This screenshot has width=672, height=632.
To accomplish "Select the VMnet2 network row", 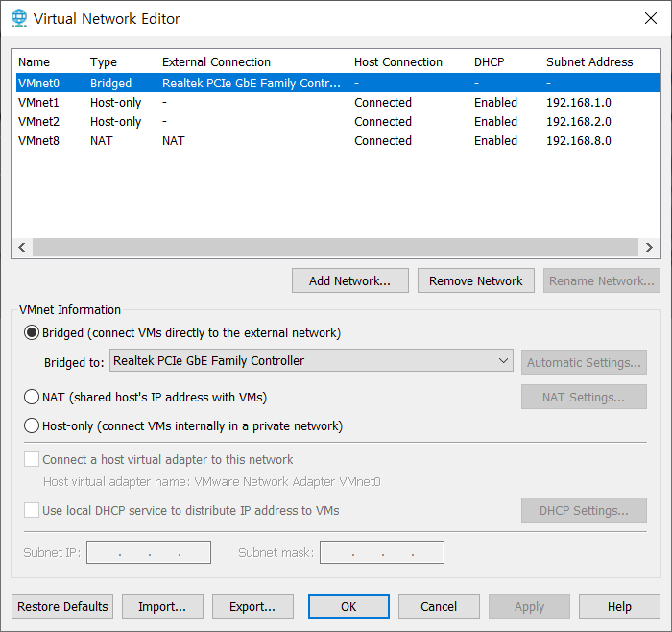I will click(x=338, y=121).
